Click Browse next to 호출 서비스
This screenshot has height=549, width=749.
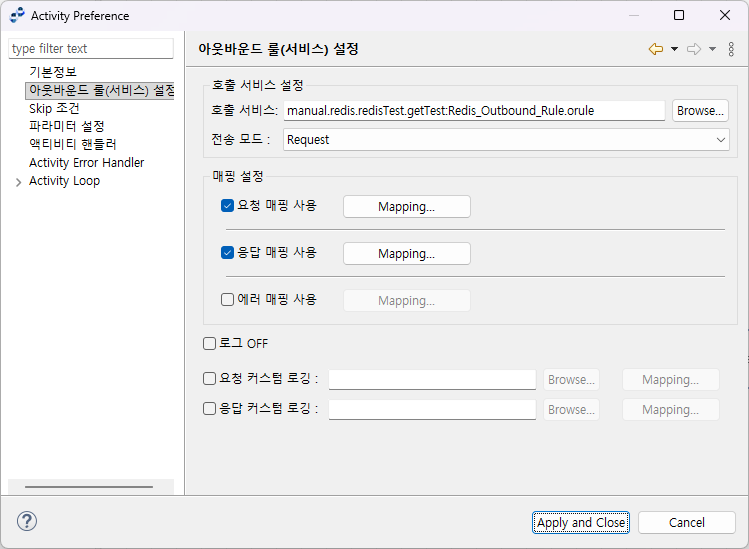pos(700,111)
